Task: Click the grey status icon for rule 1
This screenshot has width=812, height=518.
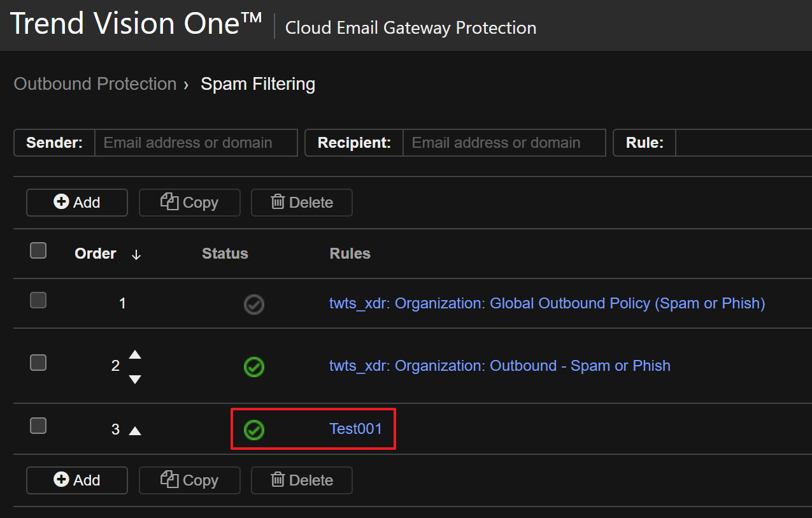Action: [x=254, y=305]
